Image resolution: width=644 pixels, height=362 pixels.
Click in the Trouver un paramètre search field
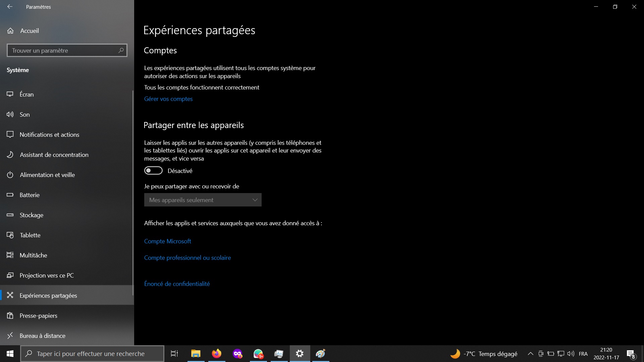[67, 50]
